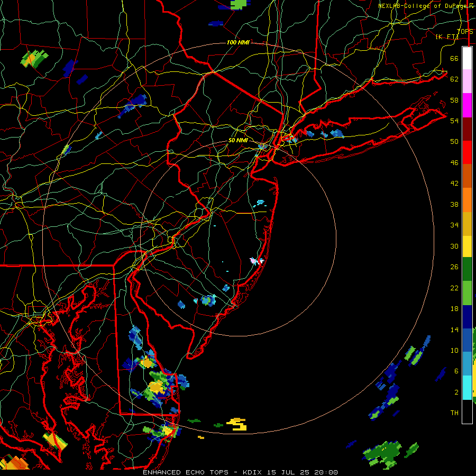This screenshot has width=476, height=476.
Task: Click the "NEXLAB-College of DuPage" credit text
Action: (422, 6)
